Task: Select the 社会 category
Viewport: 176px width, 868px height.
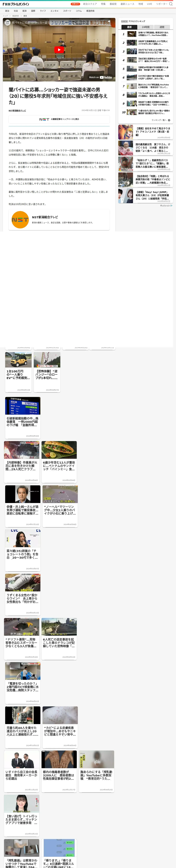Action: tap(16, 11)
